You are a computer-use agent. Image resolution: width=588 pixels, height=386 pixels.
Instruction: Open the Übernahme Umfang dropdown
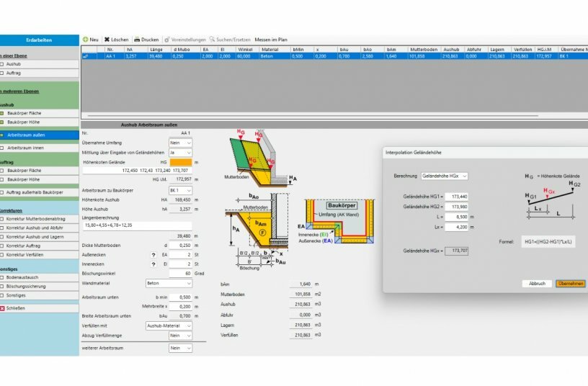[x=180, y=143]
